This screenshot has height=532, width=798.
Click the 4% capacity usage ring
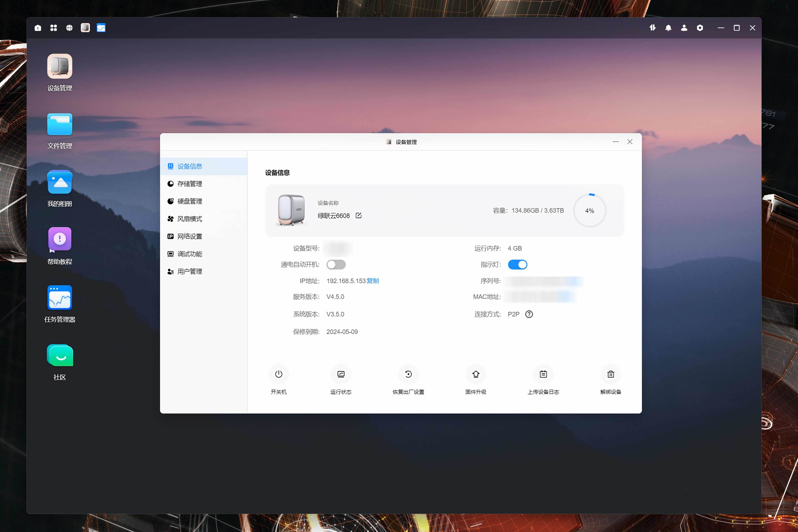click(x=589, y=211)
